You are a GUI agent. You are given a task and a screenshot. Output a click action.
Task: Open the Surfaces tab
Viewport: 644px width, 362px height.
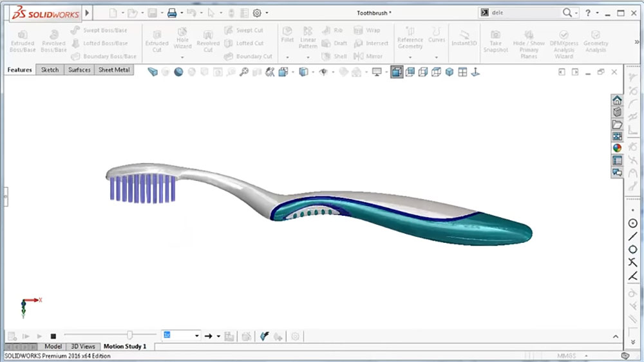(79, 70)
